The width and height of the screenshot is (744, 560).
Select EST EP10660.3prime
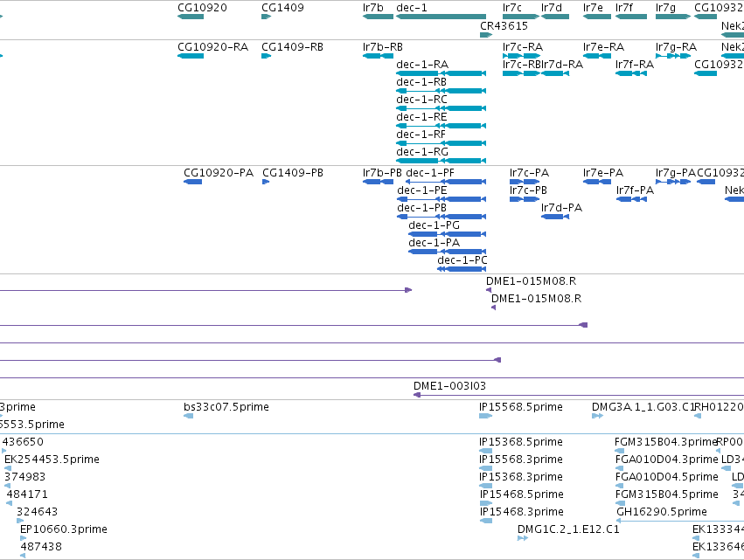coord(24,538)
